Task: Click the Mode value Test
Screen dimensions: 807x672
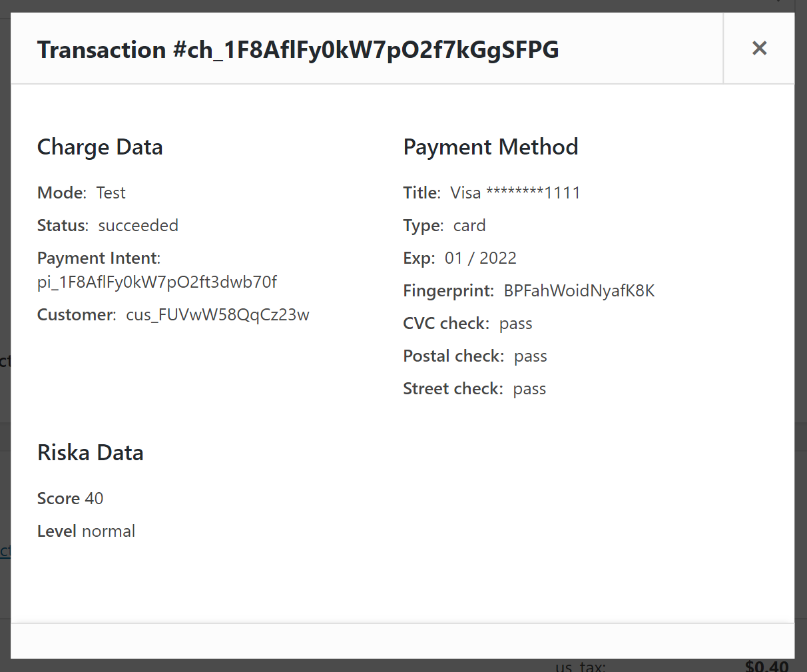Action: [x=111, y=193]
